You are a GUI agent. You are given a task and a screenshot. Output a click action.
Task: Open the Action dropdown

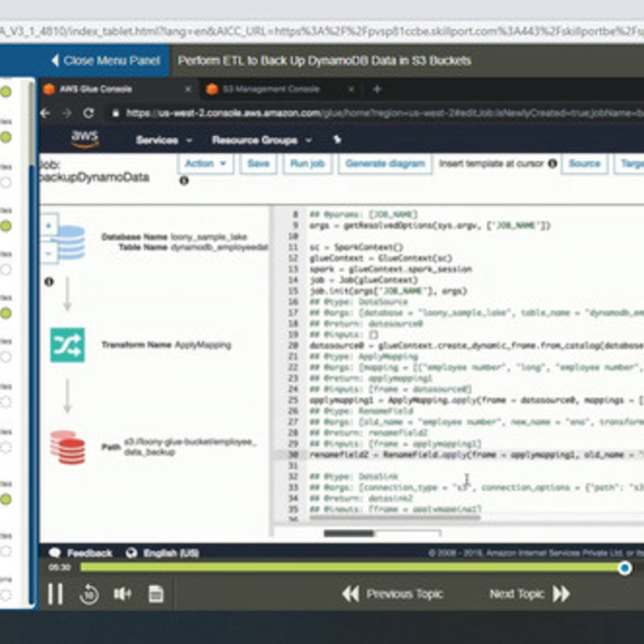point(206,164)
